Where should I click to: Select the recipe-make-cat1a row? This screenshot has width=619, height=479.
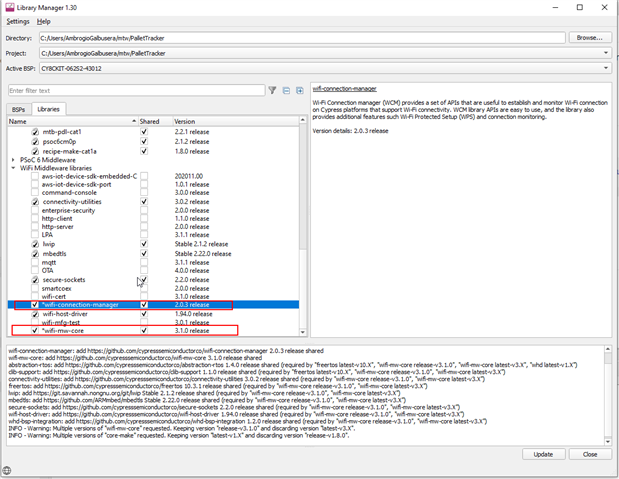153,151
